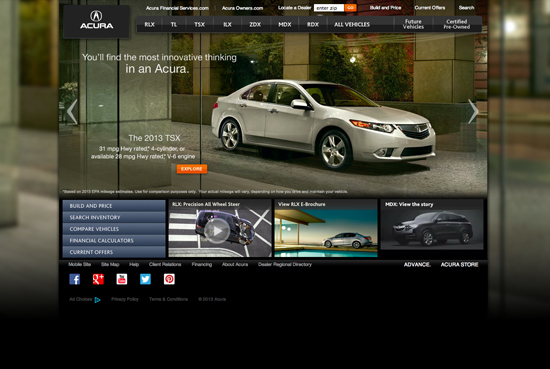This screenshot has width=550, height=369.
Task: Click the orange GO button
Action: (x=350, y=8)
